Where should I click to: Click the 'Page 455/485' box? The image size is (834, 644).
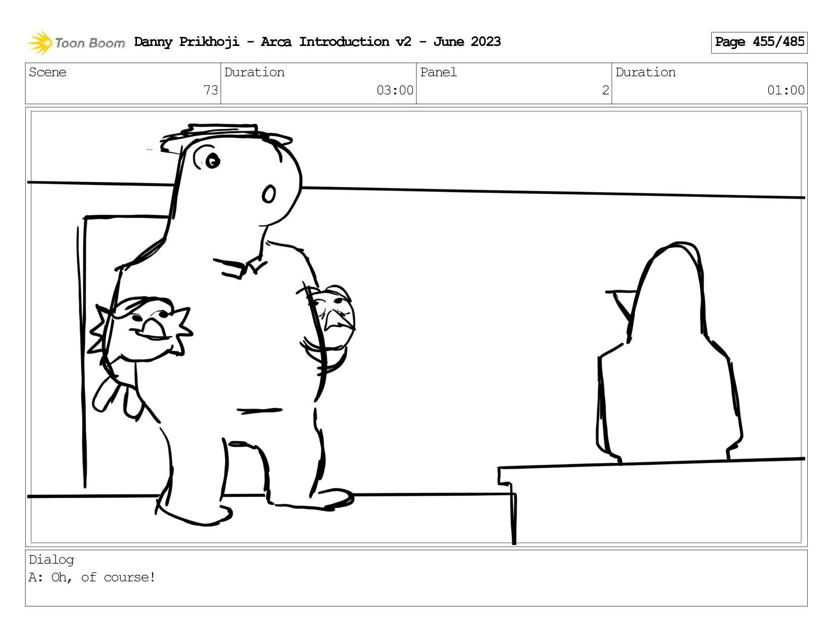coord(759,42)
